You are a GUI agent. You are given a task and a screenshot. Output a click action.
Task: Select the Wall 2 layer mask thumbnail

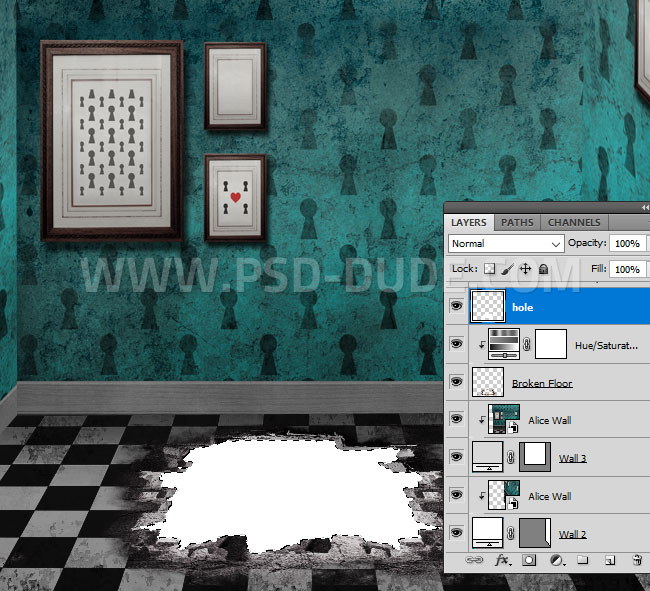pos(537,533)
